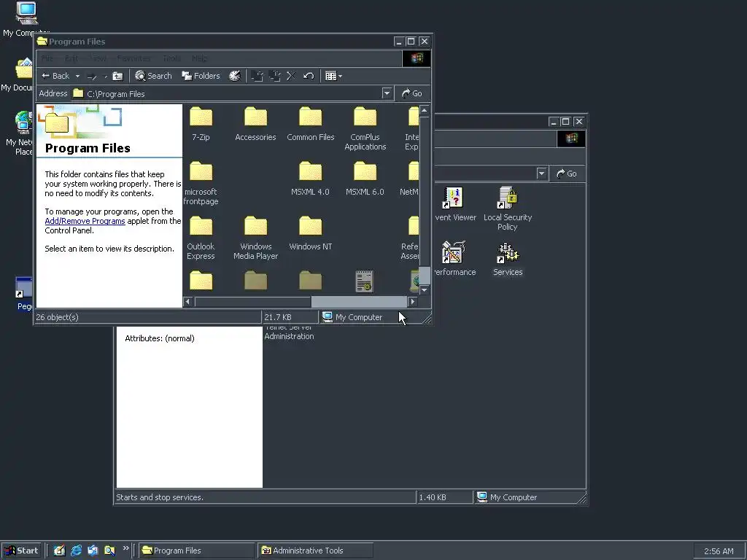Click 'Attributes: (normal)' text in Administrative Tools

point(160,338)
